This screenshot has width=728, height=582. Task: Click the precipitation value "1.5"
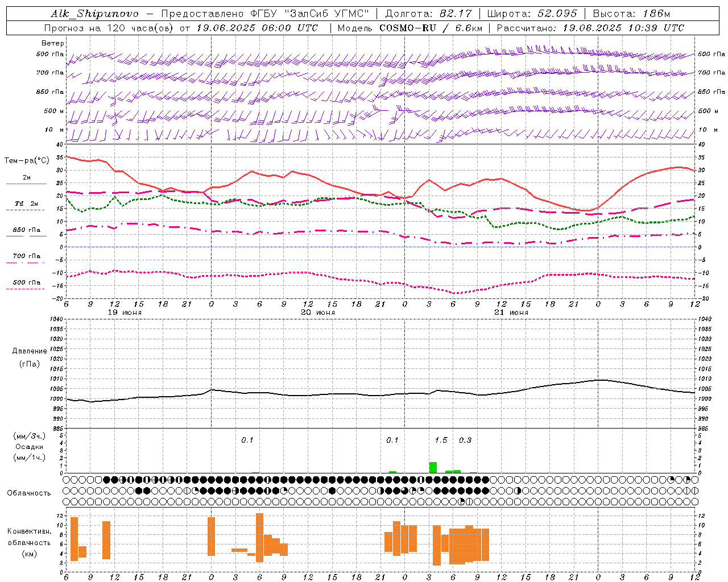[x=441, y=440]
